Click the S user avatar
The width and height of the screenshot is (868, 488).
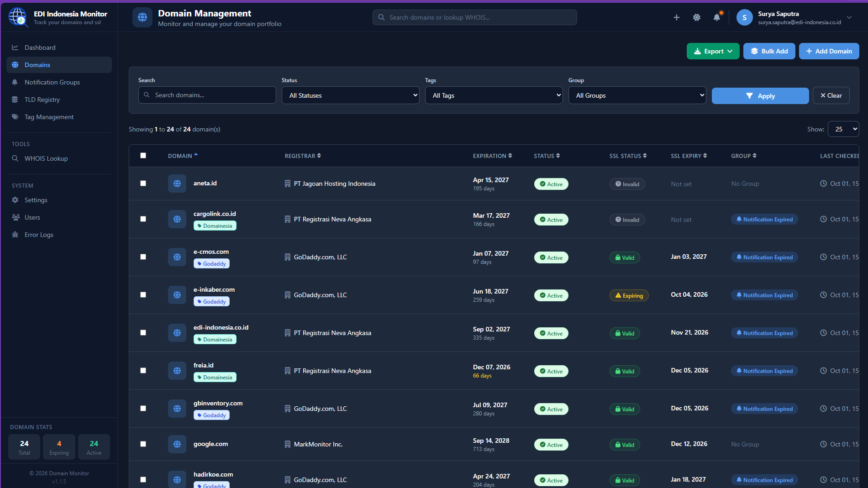tap(744, 17)
